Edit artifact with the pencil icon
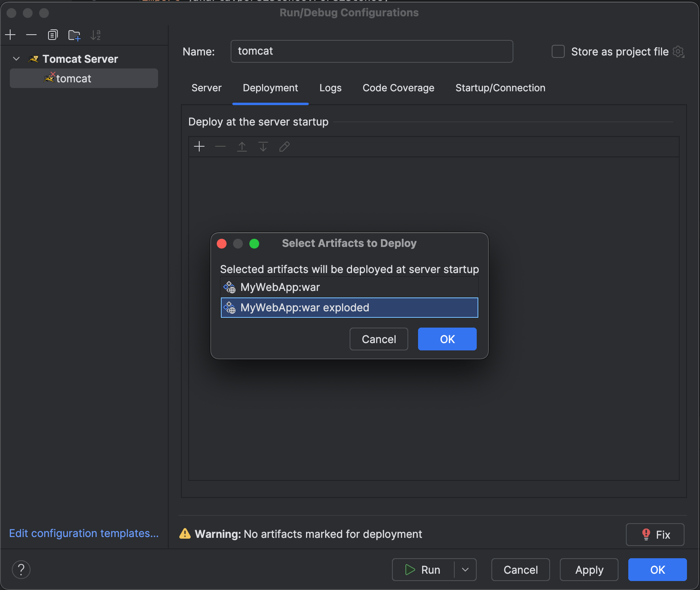The width and height of the screenshot is (700, 590). click(x=284, y=146)
